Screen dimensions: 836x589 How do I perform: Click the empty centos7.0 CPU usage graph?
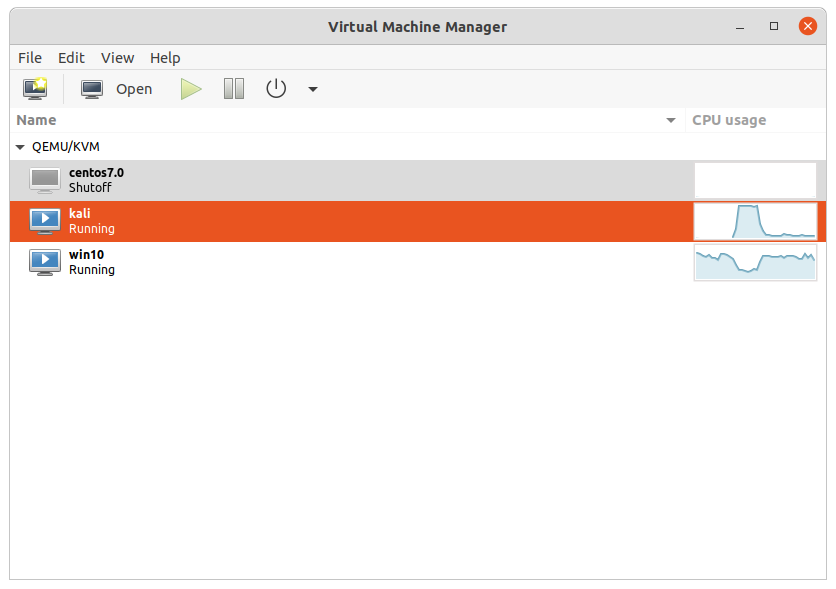tap(755, 180)
